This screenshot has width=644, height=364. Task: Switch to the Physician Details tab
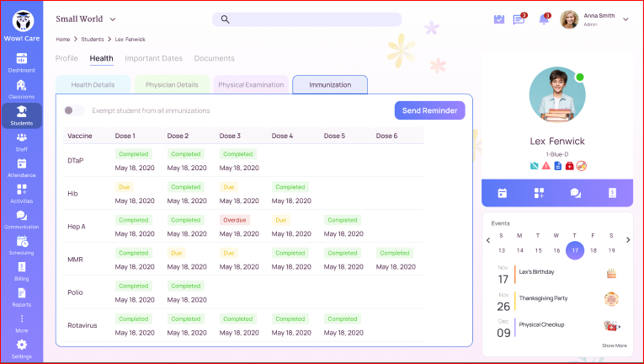click(x=172, y=85)
